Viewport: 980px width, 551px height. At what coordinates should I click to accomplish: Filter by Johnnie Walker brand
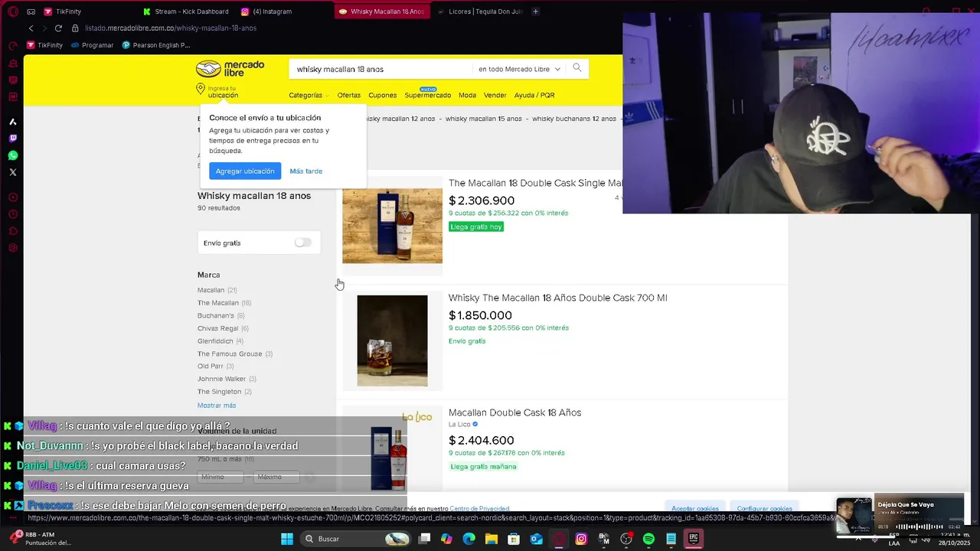pos(227,379)
